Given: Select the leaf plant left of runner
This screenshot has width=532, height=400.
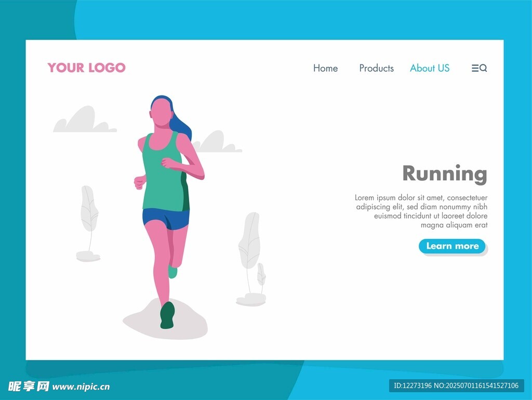Looking at the screenshot, I should 89,213.
